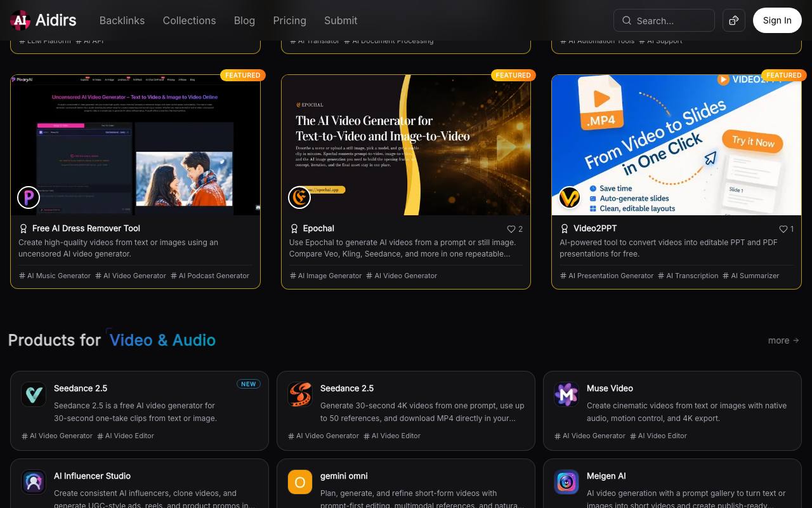Open the Muse Video title
Image resolution: width=812 pixels, height=508 pixels.
[610, 389]
